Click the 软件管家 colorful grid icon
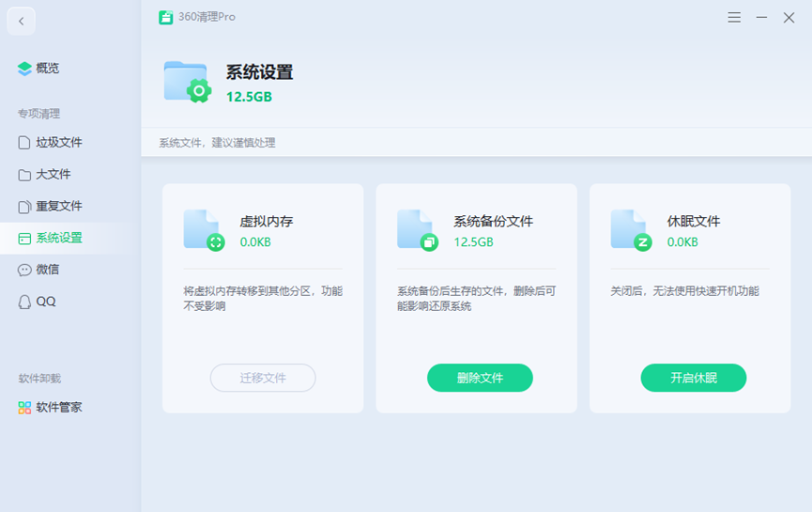This screenshot has height=512, width=812. click(24, 408)
